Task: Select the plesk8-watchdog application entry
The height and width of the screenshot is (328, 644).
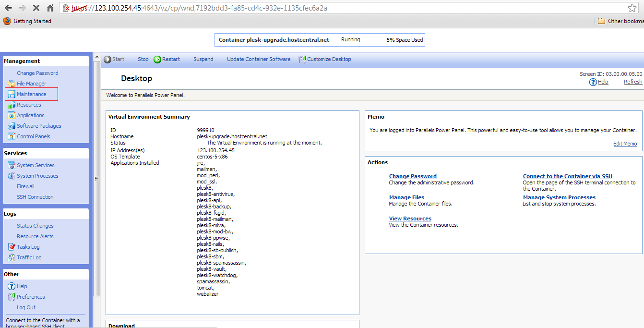Action: click(217, 275)
